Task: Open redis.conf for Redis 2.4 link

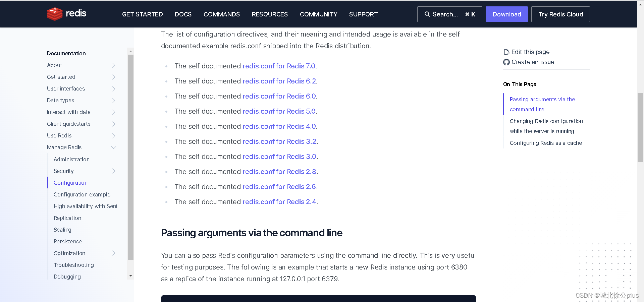Action: point(279,202)
